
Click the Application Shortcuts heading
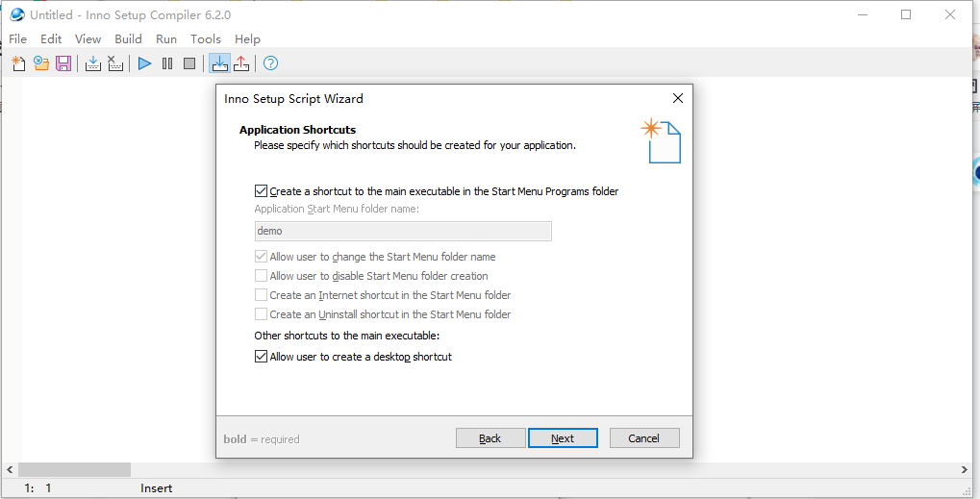click(297, 130)
